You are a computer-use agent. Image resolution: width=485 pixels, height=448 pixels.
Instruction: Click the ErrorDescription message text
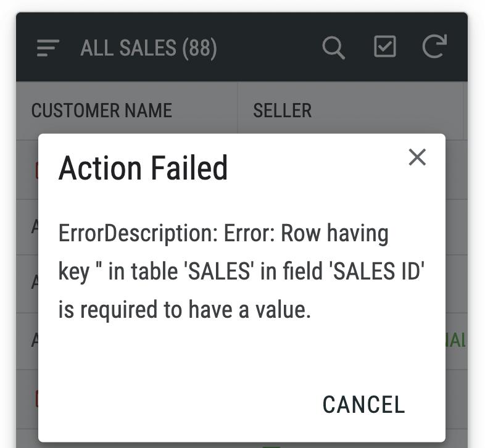tap(241, 271)
